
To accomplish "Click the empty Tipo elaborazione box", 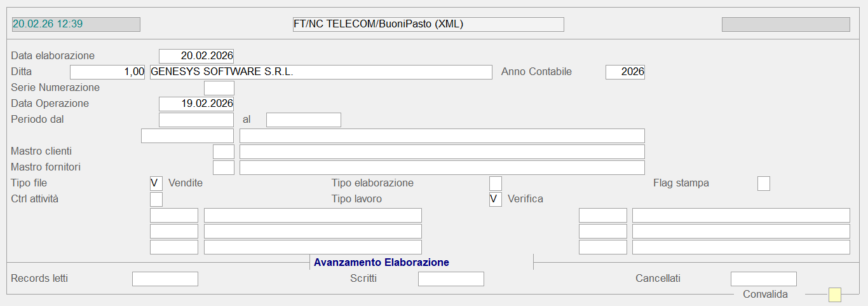I will (x=496, y=183).
